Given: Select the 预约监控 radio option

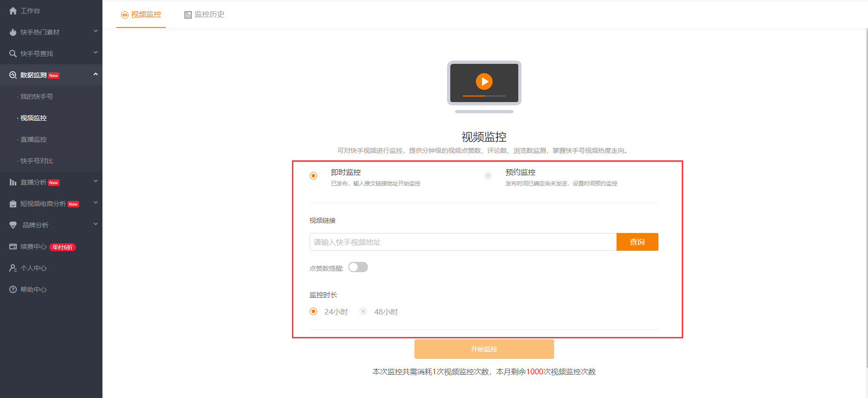Looking at the screenshot, I should coord(488,176).
